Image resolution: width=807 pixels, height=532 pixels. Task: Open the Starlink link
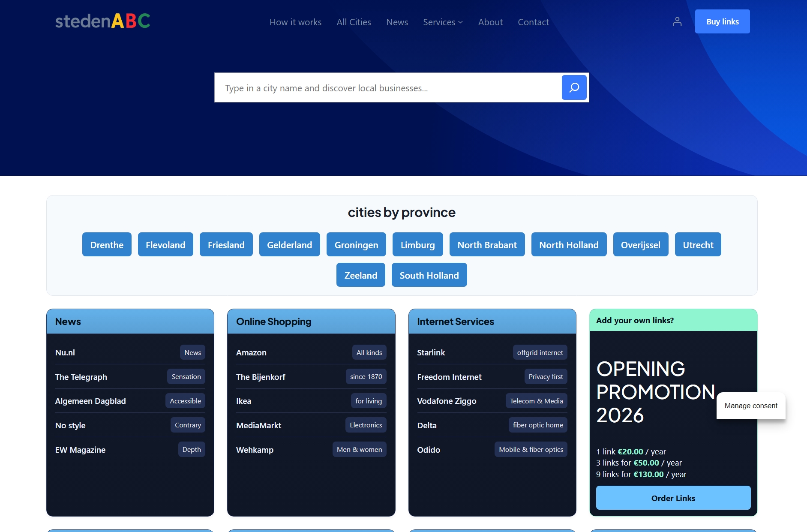pyautogui.click(x=431, y=352)
